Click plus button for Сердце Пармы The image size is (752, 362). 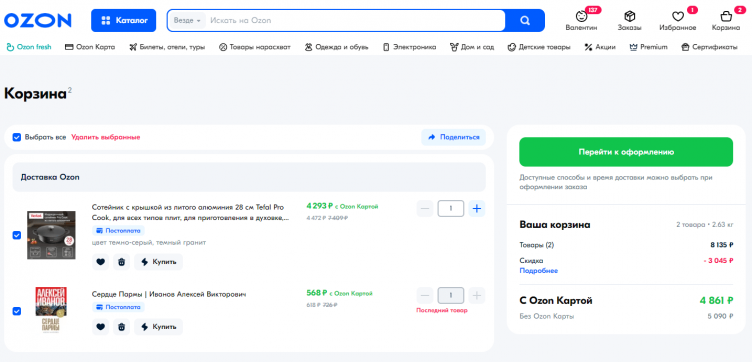[x=477, y=295]
